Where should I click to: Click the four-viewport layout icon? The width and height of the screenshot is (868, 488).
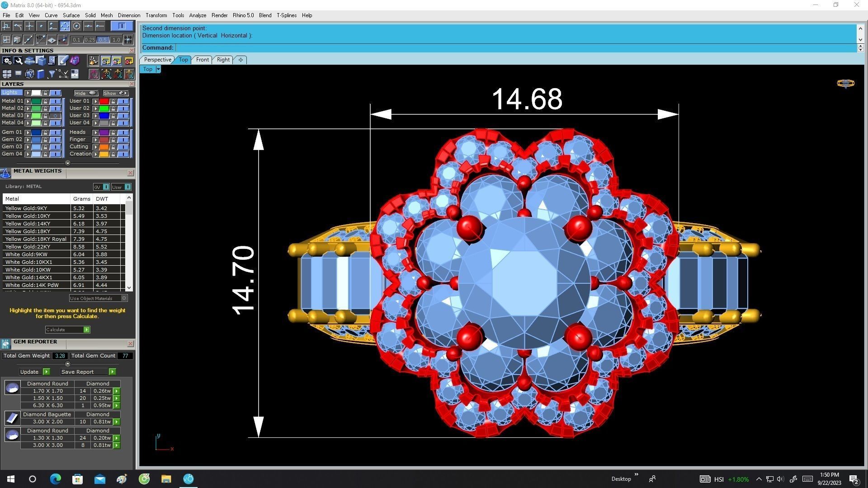pos(6,74)
